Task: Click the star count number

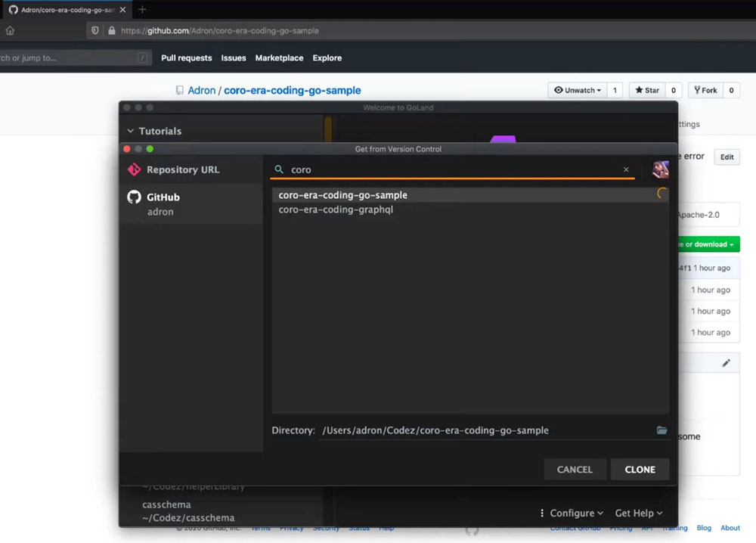Action: pyautogui.click(x=674, y=90)
